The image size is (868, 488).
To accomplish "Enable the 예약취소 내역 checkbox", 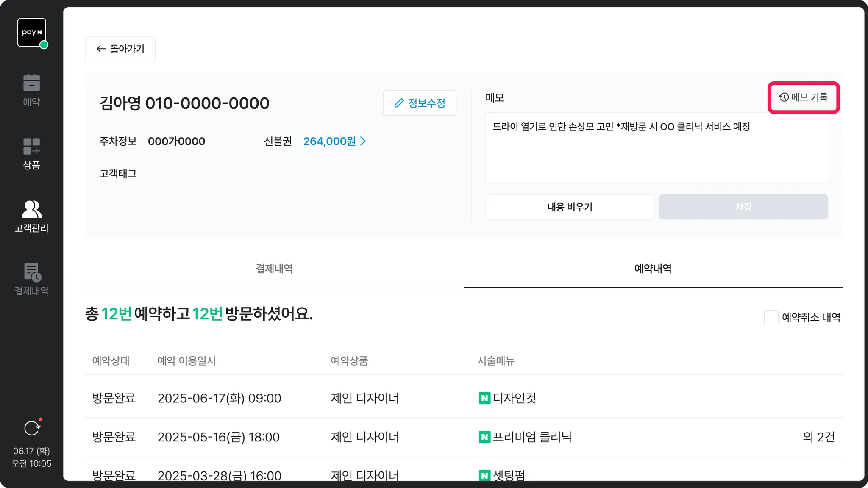I will [x=771, y=317].
